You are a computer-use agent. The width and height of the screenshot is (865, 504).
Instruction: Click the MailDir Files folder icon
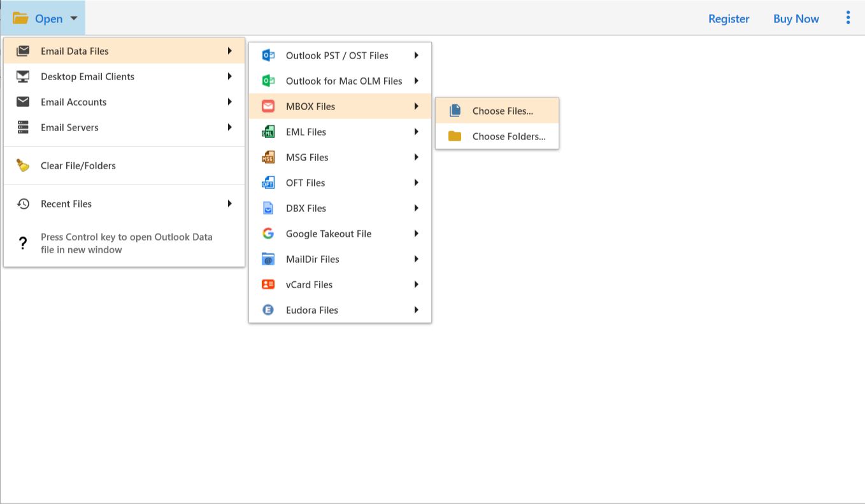tap(268, 259)
